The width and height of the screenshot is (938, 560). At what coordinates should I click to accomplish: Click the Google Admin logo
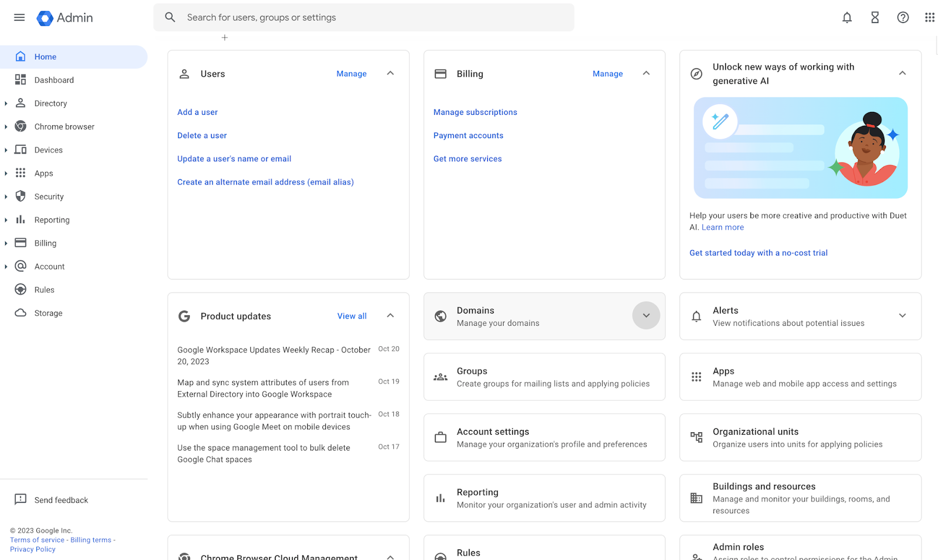click(x=64, y=18)
